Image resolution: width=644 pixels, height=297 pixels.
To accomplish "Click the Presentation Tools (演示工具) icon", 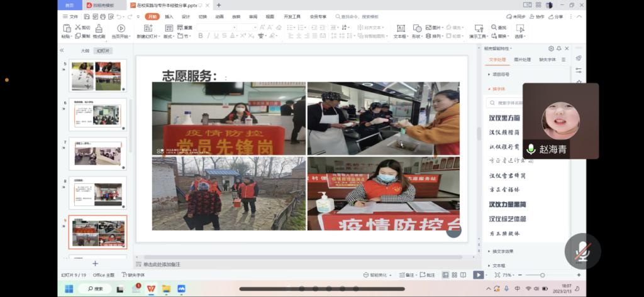I will pyautogui.click(x=479, y=28).
